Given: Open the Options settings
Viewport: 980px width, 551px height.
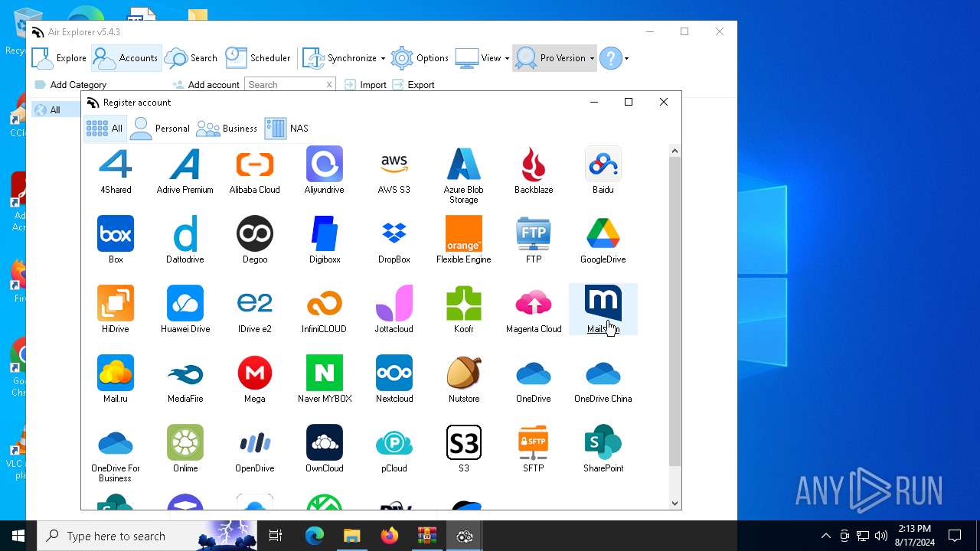Looking at the screenshot, I should (420, 58).
